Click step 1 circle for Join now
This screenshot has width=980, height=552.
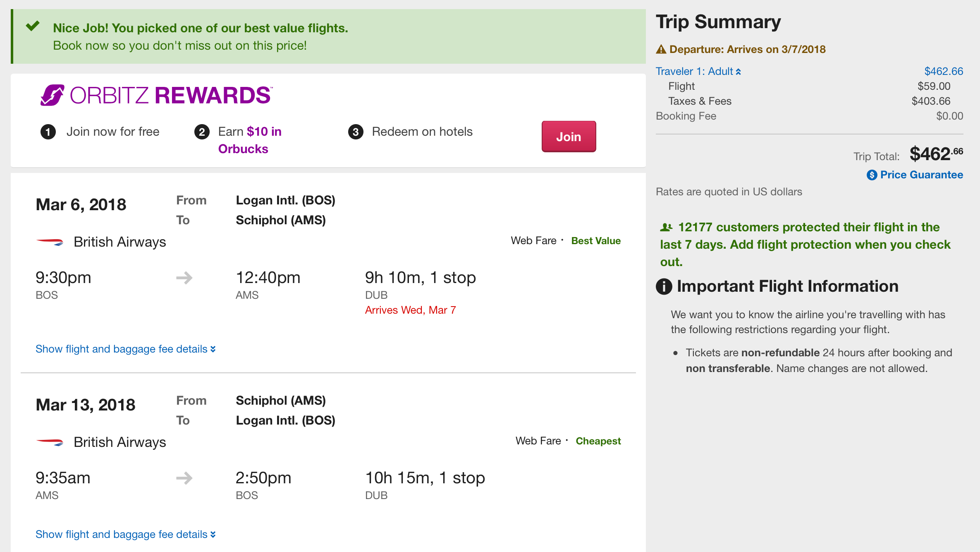(48, 132)
